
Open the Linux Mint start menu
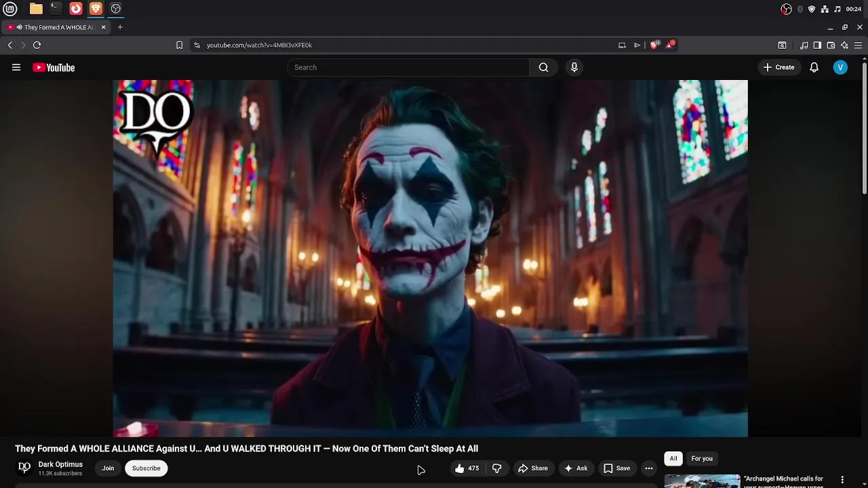[x=9, y=9]
